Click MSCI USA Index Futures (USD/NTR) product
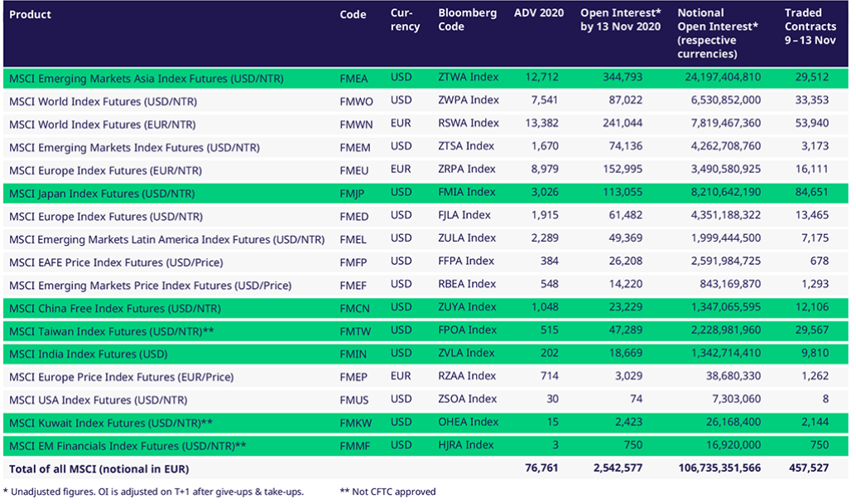Screen dimensions: 856x504 (98, 400)
